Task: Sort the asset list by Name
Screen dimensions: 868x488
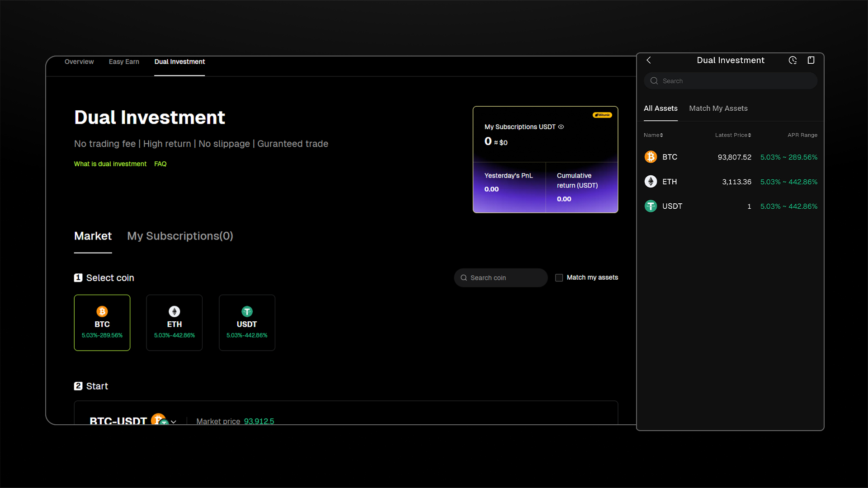Action: click(x=653, y=135)
